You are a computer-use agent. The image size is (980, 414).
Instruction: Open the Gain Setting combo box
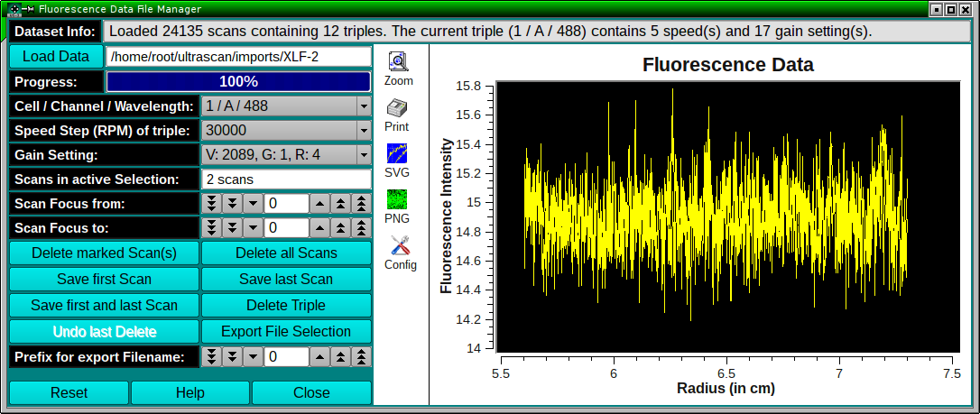(286, 154)
